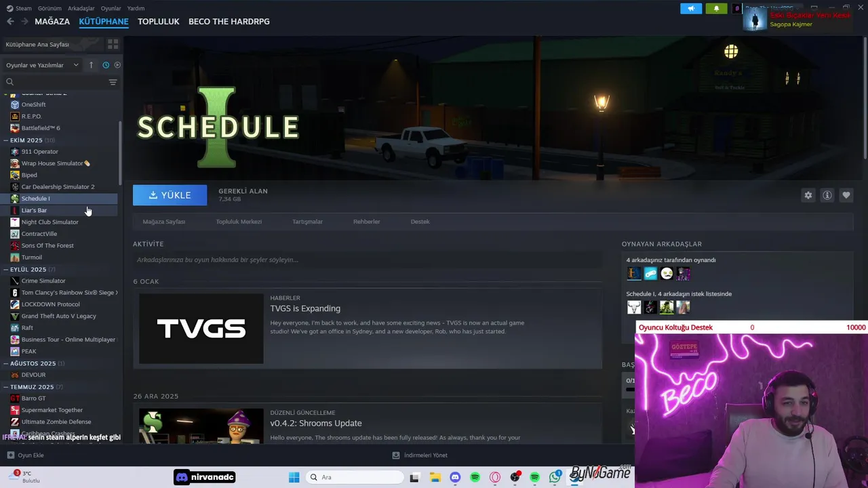Open the Arkadaşlar menu

(81, 8)
